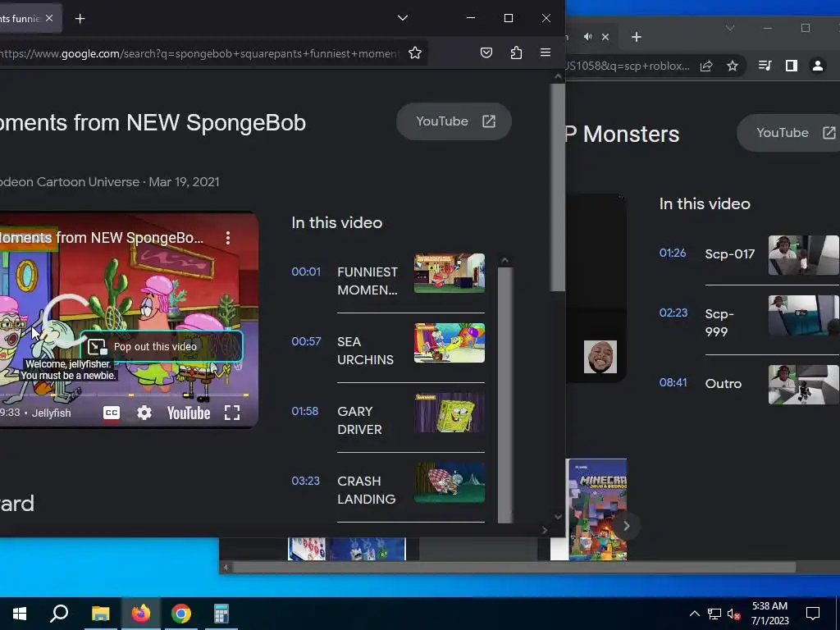
Task: Click Firefox page vertical scrollbar
Action: click(558, 188)
